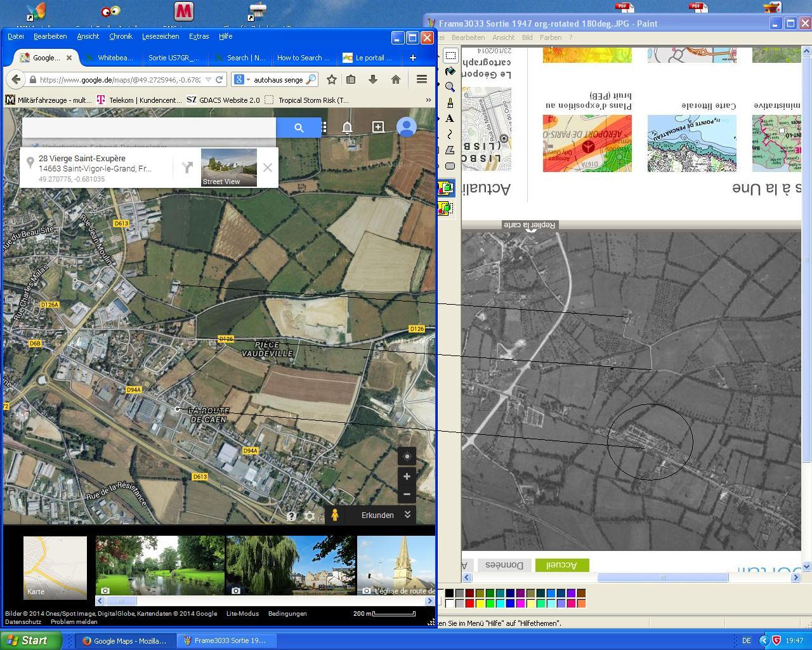Open Firefox Datei menu
This screenshot has width=812, height=650.
[16, 36]
